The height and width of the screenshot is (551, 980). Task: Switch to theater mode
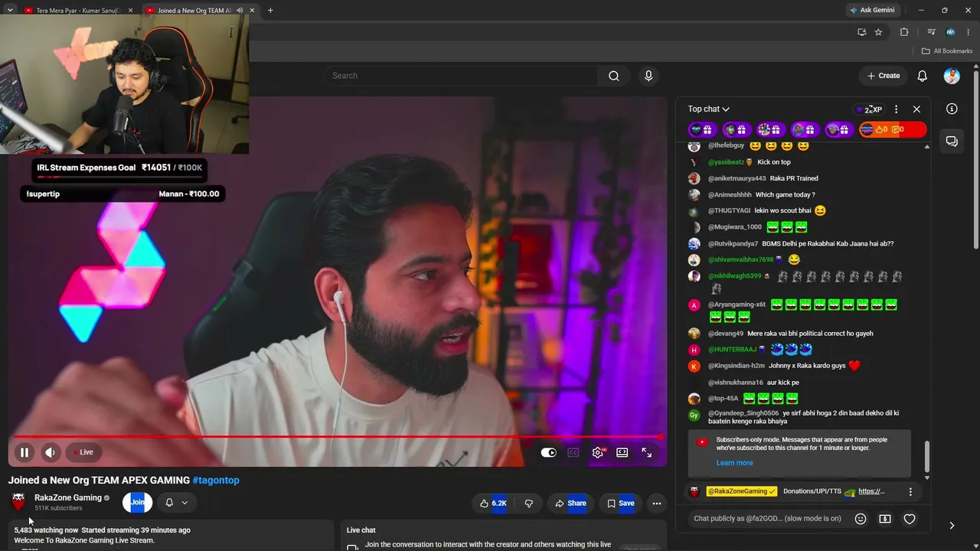click(x=622, y=452)
